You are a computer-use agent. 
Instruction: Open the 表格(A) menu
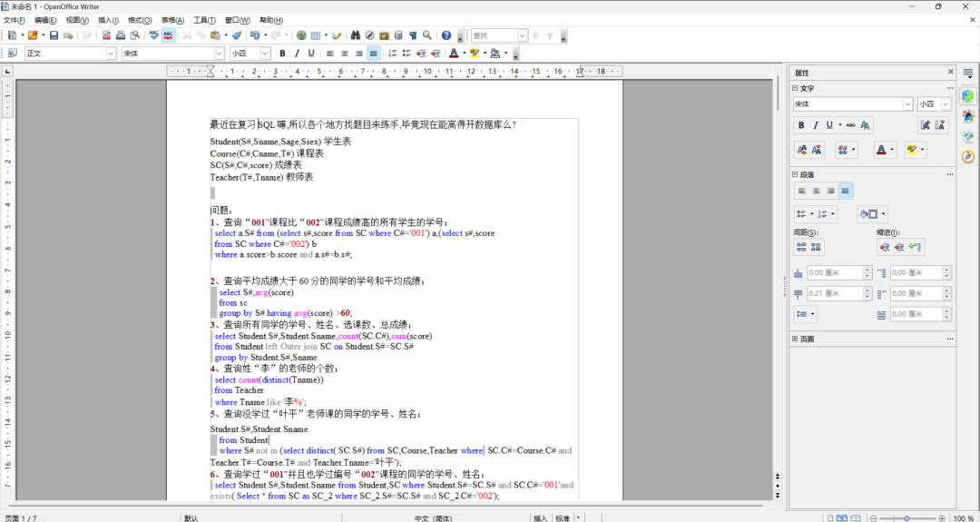coord(172,20)
